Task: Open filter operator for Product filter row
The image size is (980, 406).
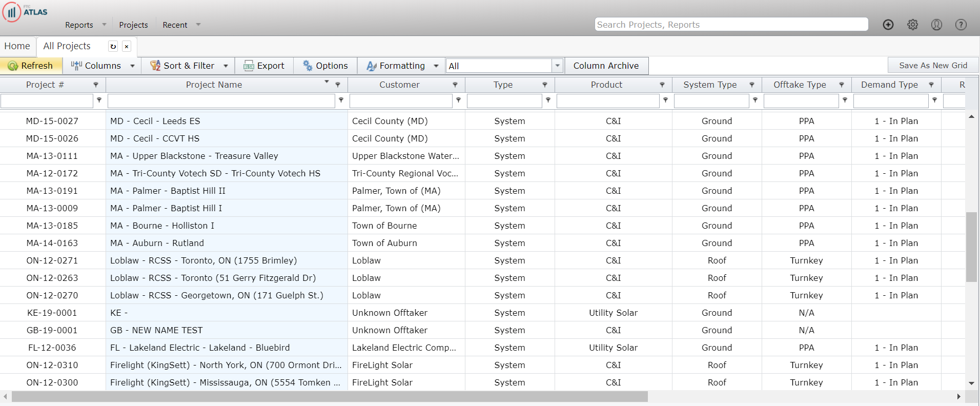Action: point(665,100)
